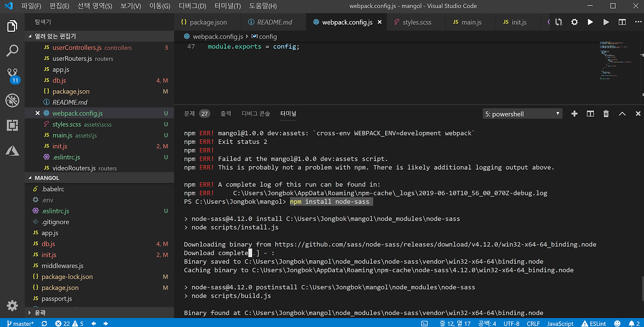
Task: Close webpack.config.js in open editors list
Action: [x=38, y=113]
